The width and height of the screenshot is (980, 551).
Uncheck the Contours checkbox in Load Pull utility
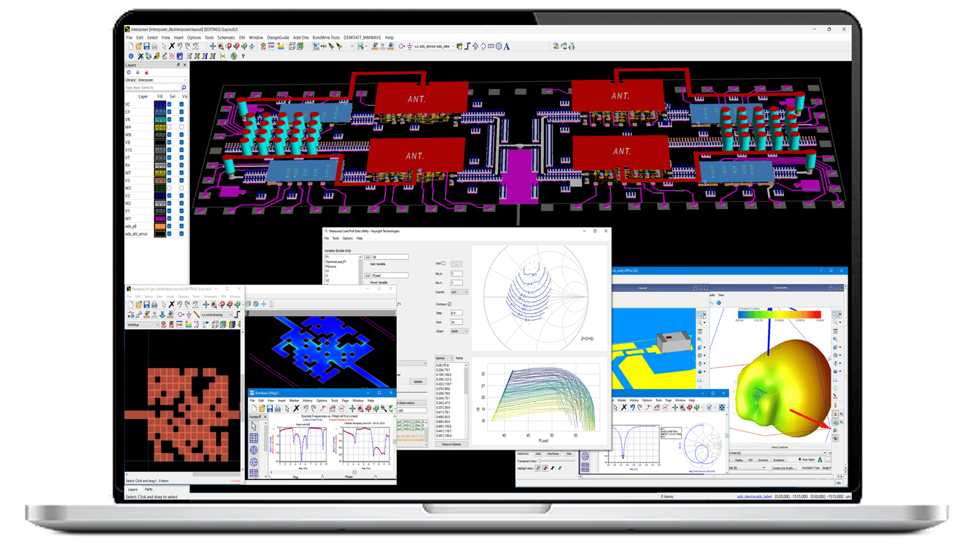tap(450, 304)
